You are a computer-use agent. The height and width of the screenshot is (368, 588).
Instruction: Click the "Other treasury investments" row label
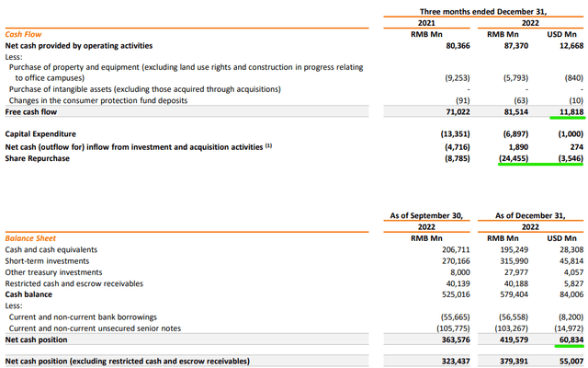59,271
